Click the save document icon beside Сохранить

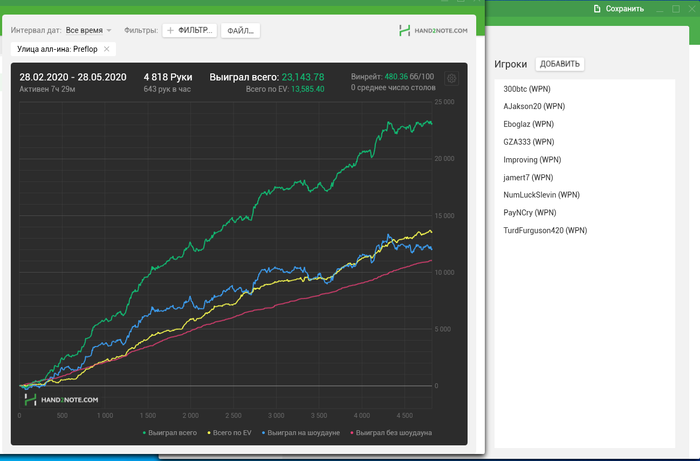tap(597, 9)
